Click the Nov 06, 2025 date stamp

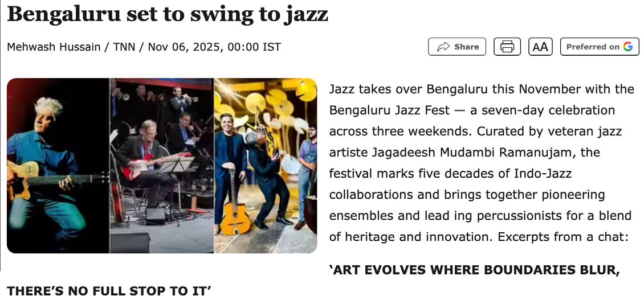coord(184,47)
